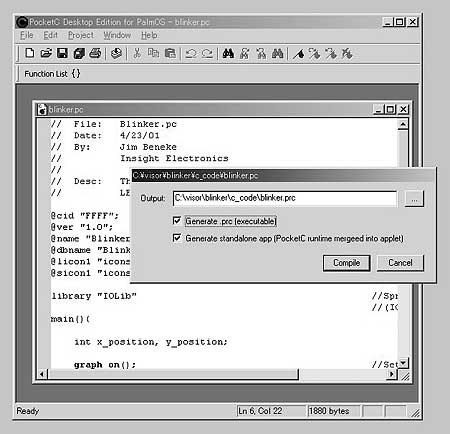Open the Project menu

pyautogui.click(x=81, y=35)
